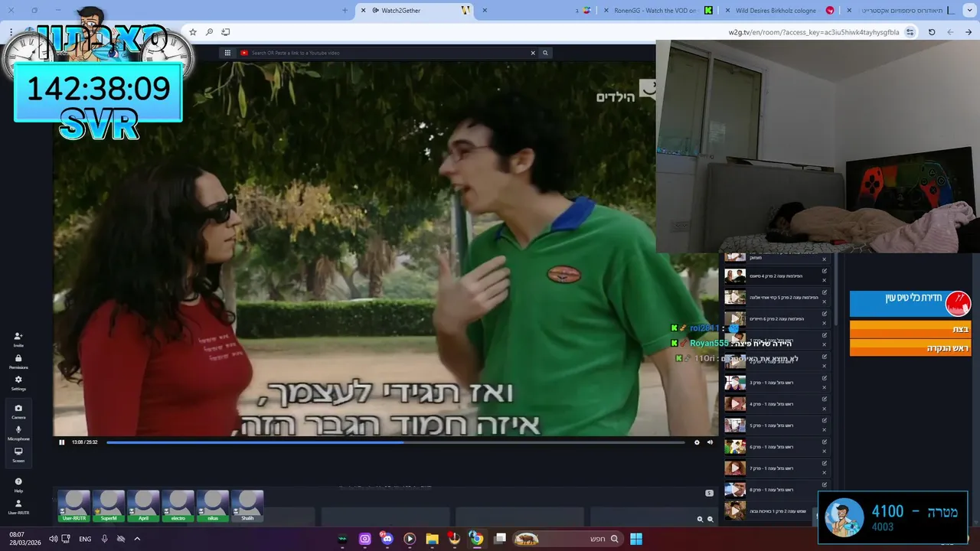Toggle the Microphone in the sidebar
The width and height of the screenshot is (980, 551).
18,433
